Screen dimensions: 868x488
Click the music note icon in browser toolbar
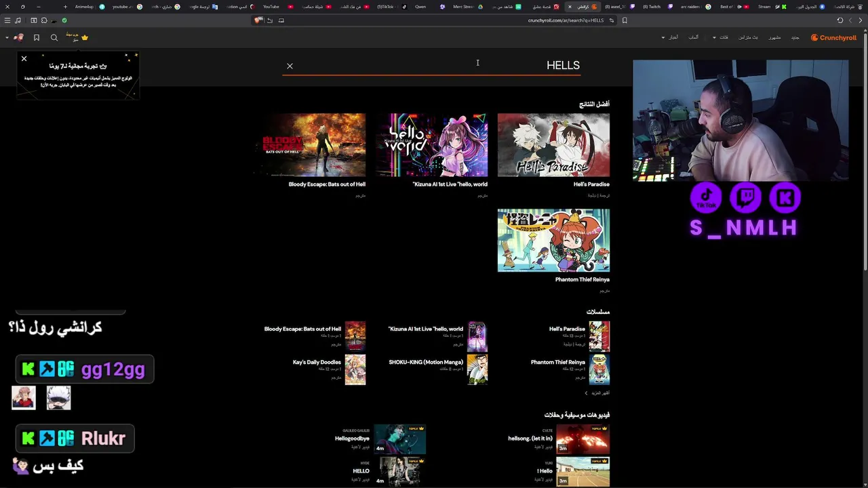[x=18, y=20]
